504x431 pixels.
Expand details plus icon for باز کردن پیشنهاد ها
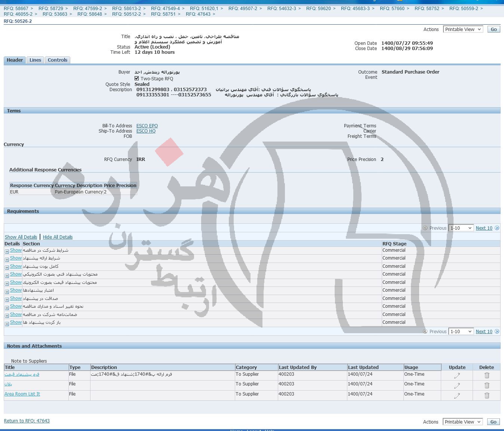7,323
